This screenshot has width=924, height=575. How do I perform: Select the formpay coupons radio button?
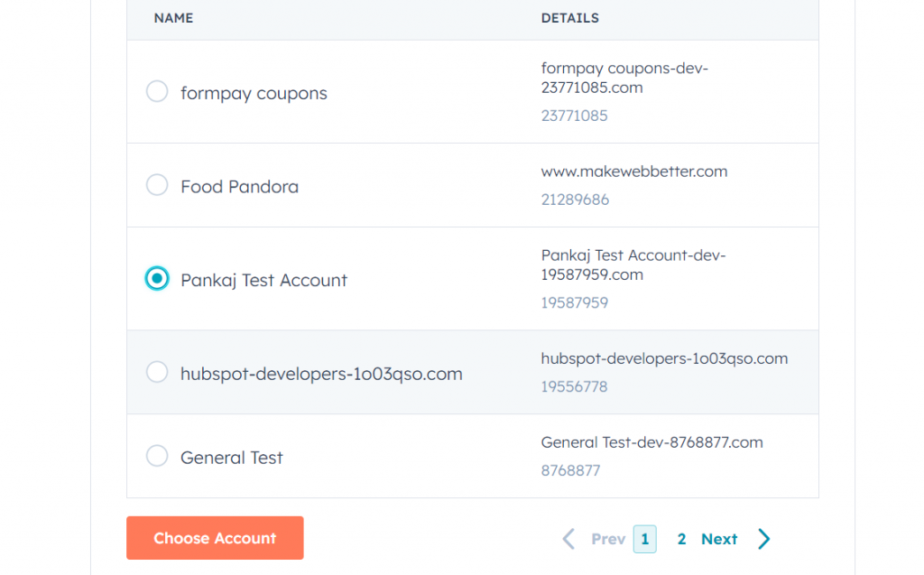click(x=157, y=91)
